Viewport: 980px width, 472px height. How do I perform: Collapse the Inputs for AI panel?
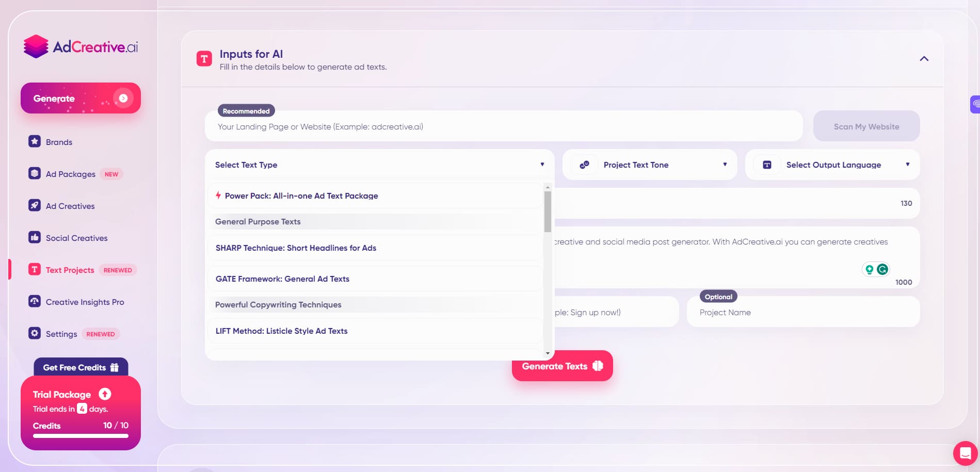pyautogui.click(x=924, y=59)
